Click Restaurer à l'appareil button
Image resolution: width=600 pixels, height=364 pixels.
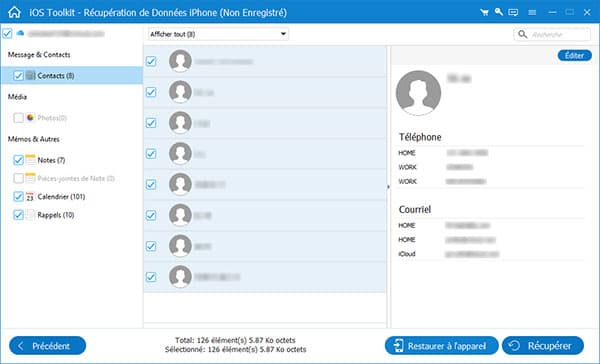click(x=442, y=346)
